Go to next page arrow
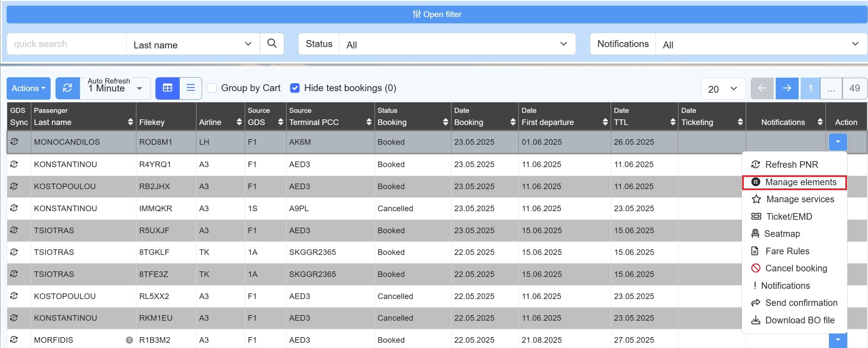 click(x=787, y=88)
